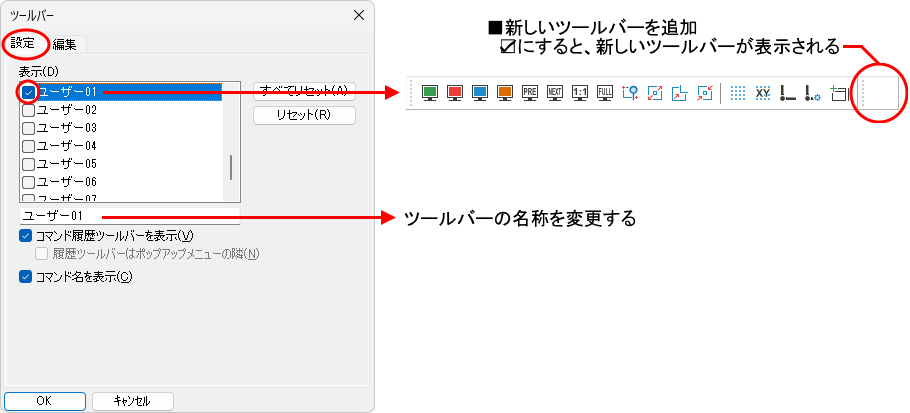The height and width of the screenshot is (413, 910).
Task: Click the NEXT monitor view icon
Action: 555,93
